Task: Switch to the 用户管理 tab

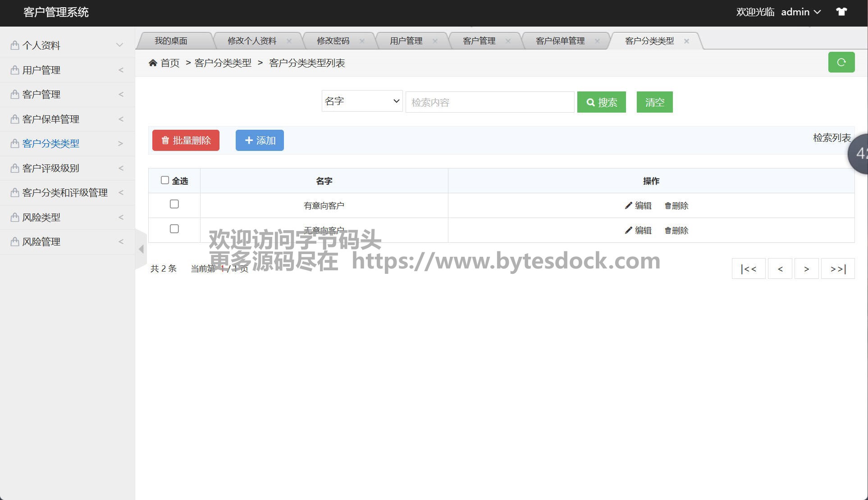Action: pos(406,41)
